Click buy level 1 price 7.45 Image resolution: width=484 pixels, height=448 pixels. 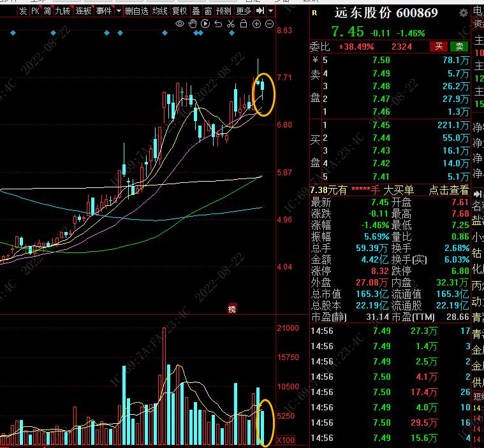[381, 125]
